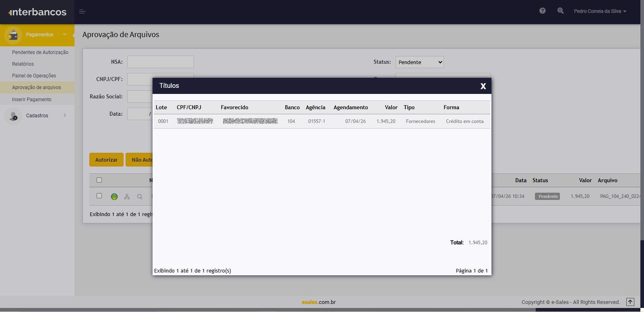Viewport: 644px width, 312px height.
Task: Click the green status indicator circle
Action: click(114, 197)
